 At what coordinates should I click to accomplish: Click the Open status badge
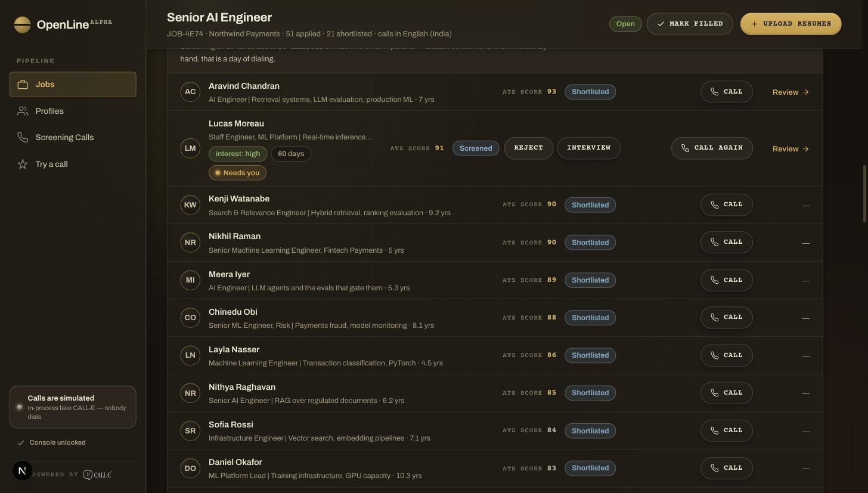[x=625, y=24]
